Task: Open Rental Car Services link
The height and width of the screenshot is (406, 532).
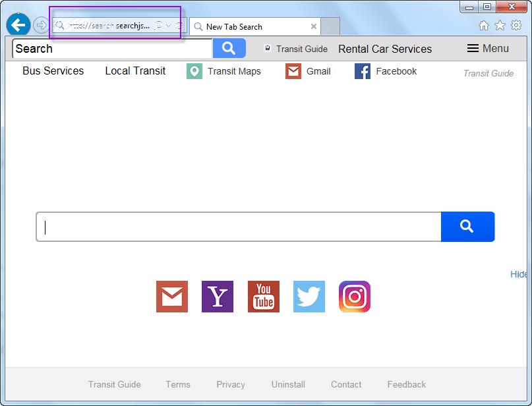Action: point(385,49)
